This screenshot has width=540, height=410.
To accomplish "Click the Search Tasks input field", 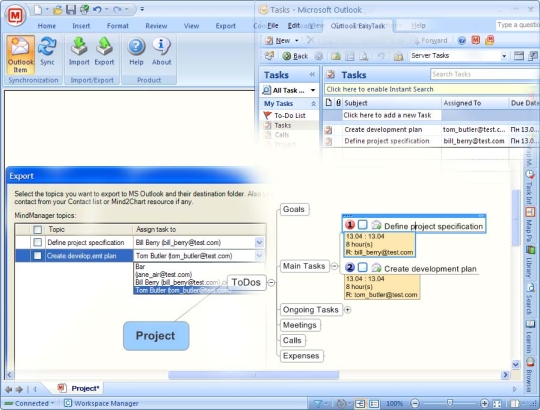I will pyautogui.click(x=485, y=74).
